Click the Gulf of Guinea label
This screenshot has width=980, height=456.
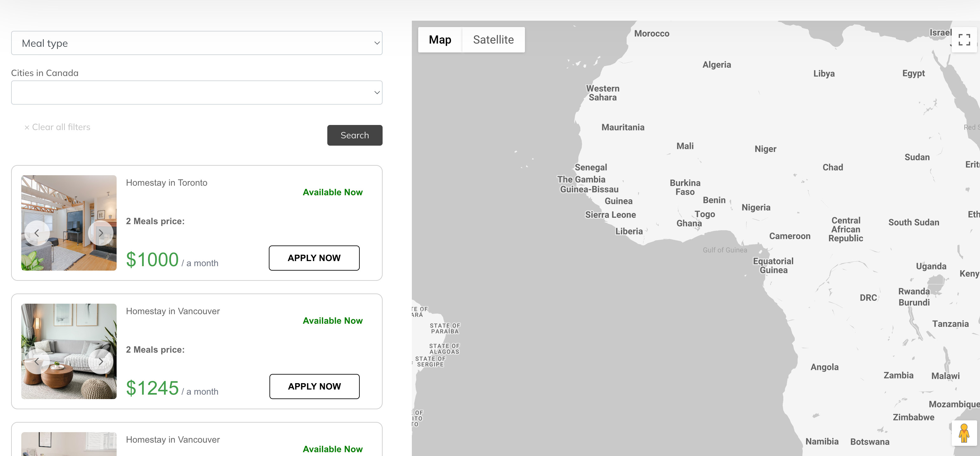725,250
